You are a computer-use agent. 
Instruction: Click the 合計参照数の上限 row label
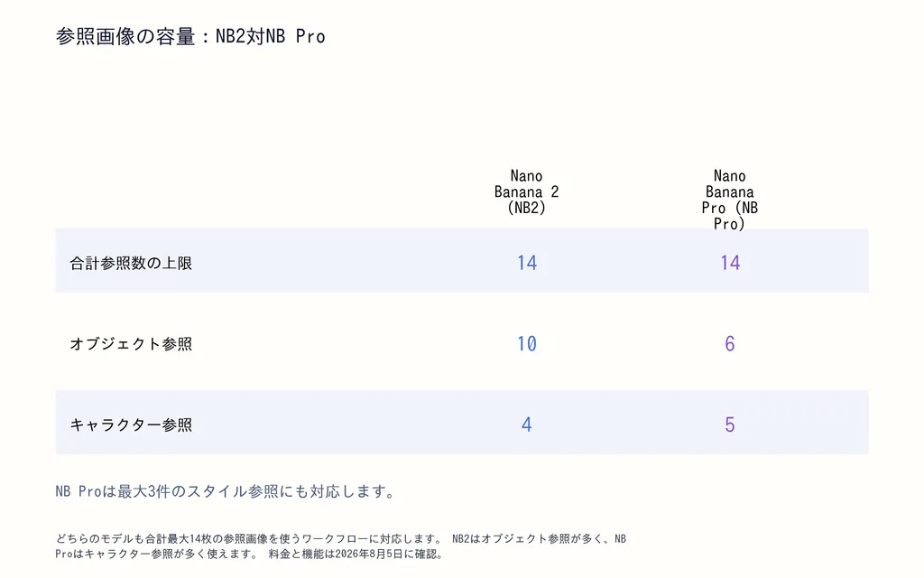point(131,263)
